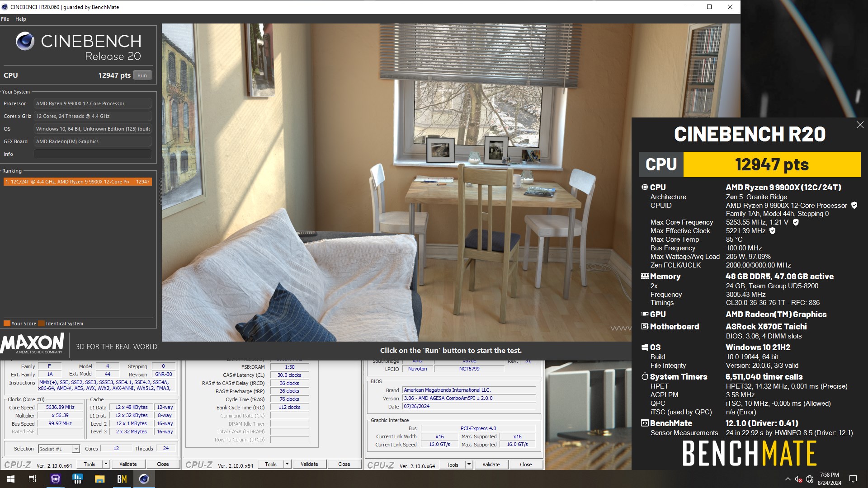This screenshot has height=488, width=868.
Task: Click ASRock X670E Taichi motherboard text
Action: point(766,326)
